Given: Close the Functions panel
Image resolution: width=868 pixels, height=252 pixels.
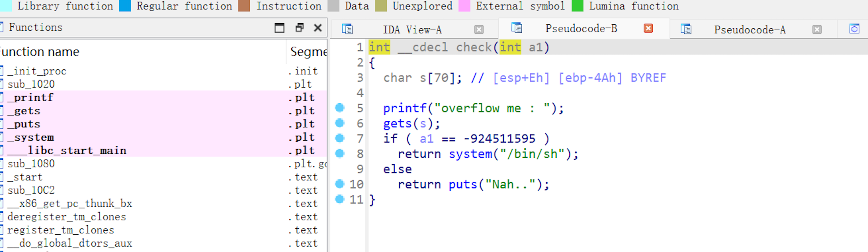Looking at the screenshot, I should [x=318, y=28].
